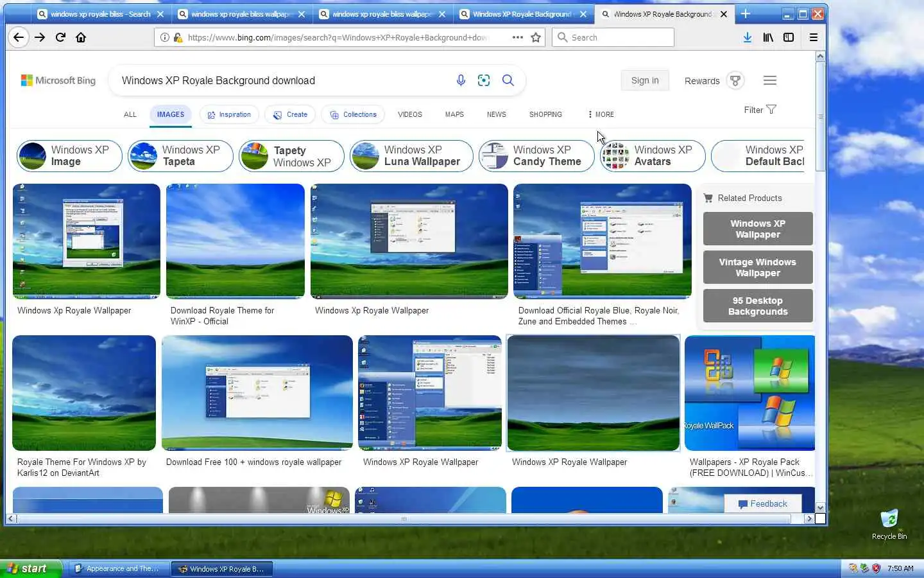The height and width of the screenshot is (578, 924).
Task: Open related product 'Vintage Windows Wallpaper'
Action: (758, 267)
